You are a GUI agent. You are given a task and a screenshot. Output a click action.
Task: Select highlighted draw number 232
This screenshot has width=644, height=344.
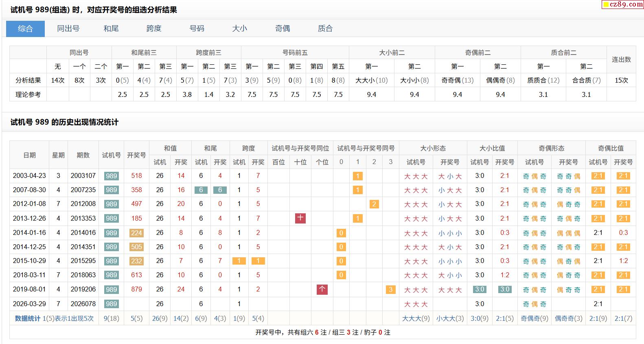pos(136,261)
